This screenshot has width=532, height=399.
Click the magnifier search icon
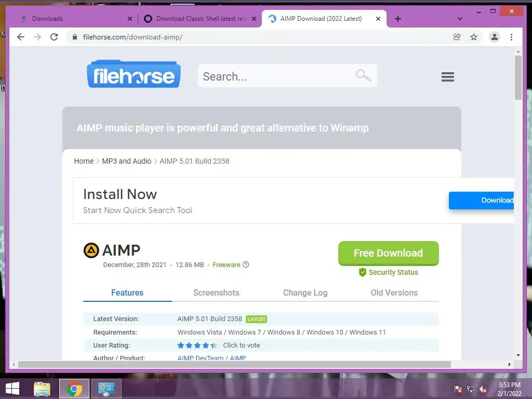tap(363, 75)
